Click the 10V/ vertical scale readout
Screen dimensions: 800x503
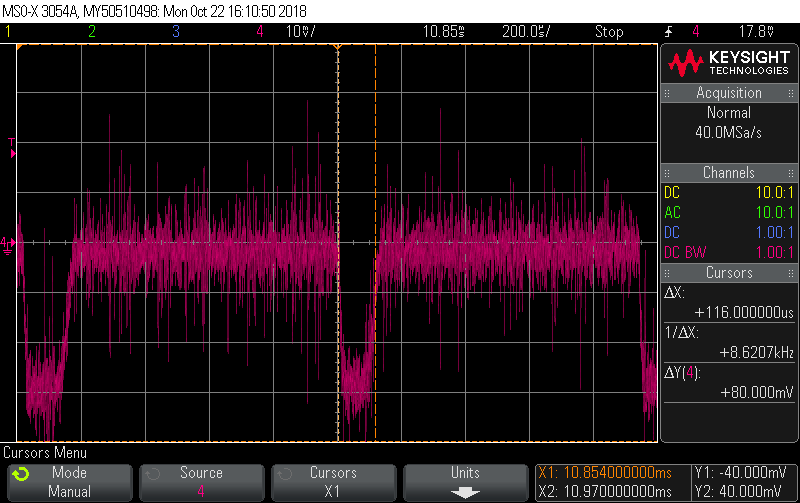(301, 32)
